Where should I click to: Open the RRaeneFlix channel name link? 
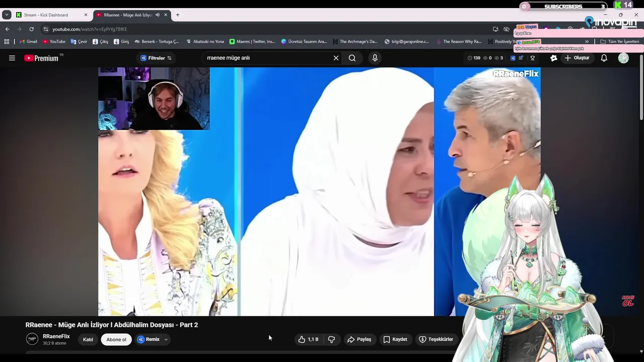click(56, 336)
